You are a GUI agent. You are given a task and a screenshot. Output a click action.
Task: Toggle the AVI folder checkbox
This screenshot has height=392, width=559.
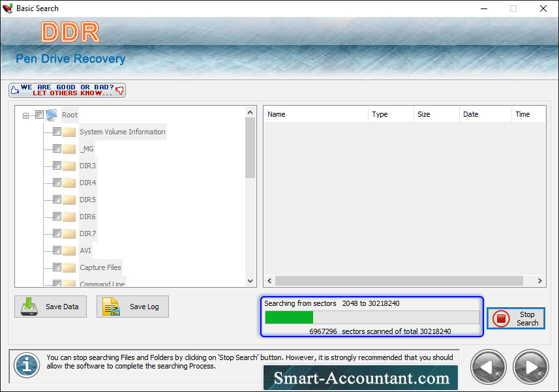click(x=57, y=250)
